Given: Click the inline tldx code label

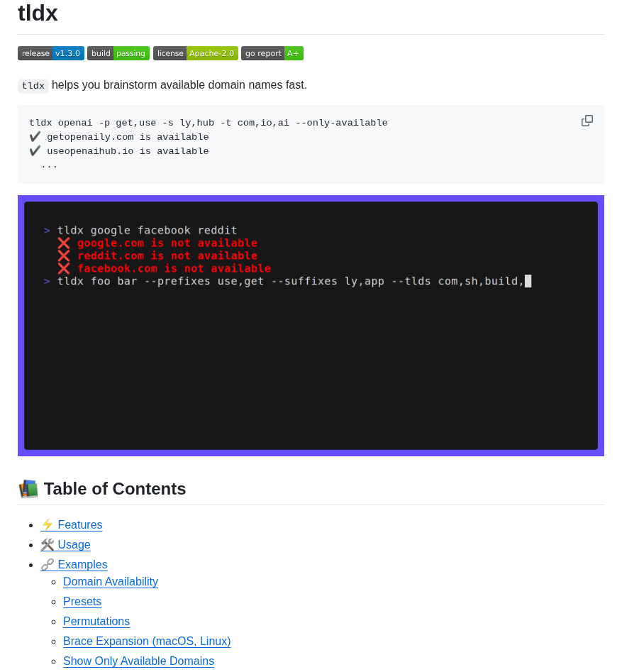Looking at the screenshot, I should coord(33,86).
